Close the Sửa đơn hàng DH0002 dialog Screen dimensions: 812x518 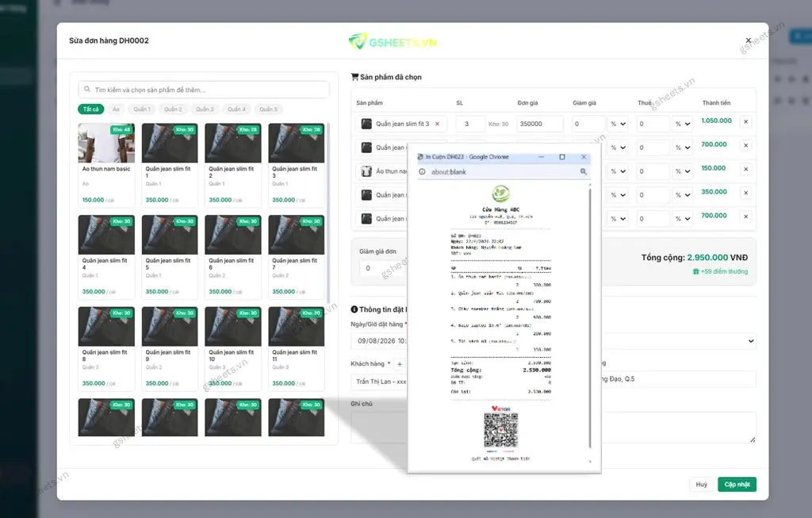[748, 40]
